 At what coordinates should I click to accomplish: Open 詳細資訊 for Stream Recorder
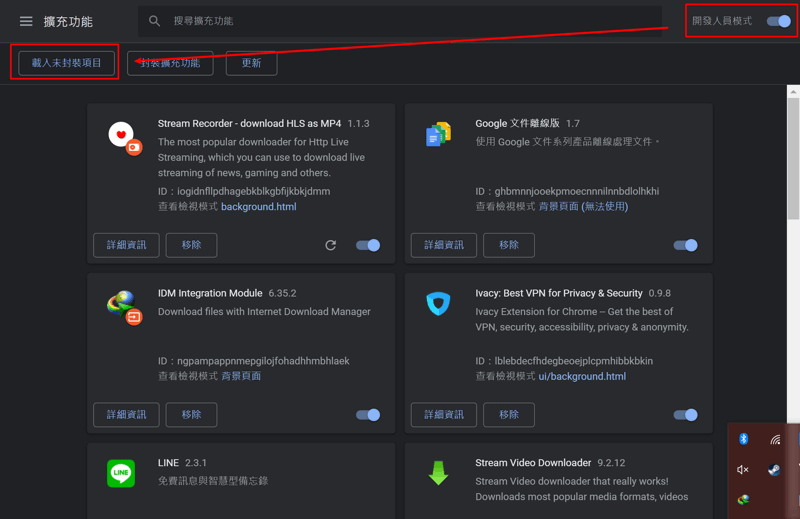(126, 245)
